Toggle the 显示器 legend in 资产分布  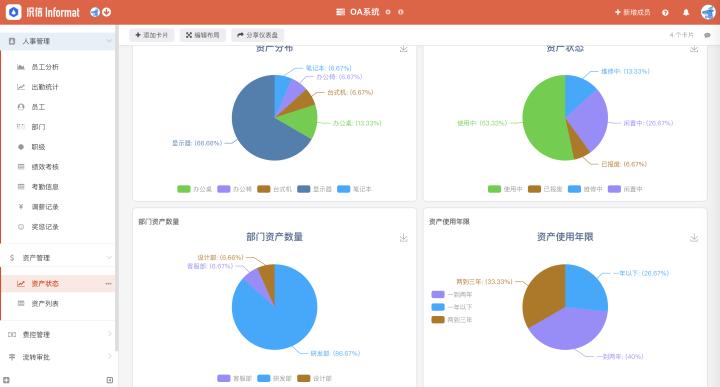point(314,189)
